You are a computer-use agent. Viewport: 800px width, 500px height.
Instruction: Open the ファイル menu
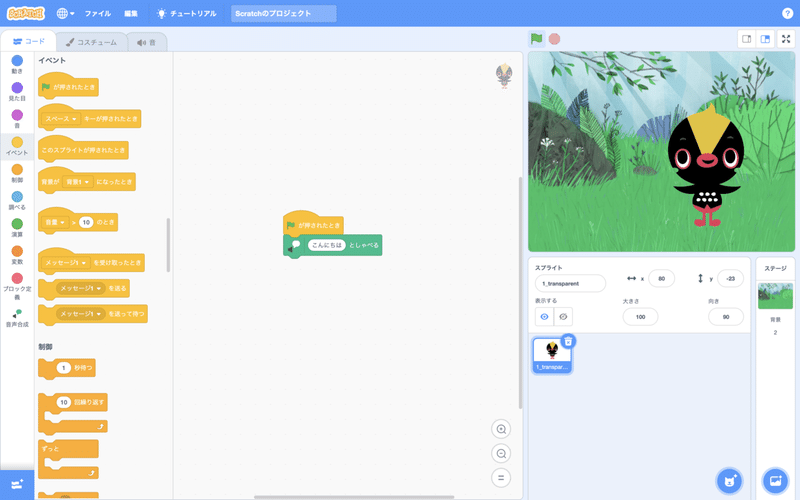tap(97, 13)
